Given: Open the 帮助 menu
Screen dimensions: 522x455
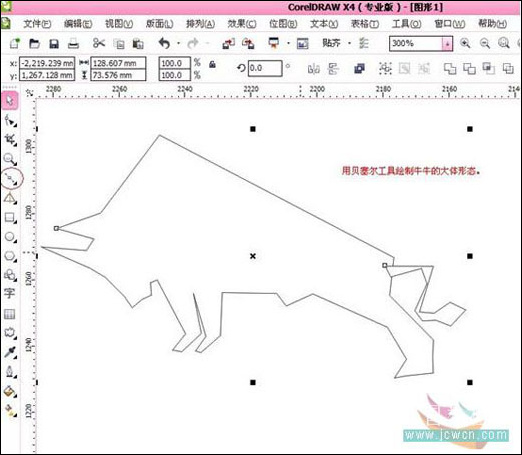Looking at the screenshot, I should (x=492, y=24).
